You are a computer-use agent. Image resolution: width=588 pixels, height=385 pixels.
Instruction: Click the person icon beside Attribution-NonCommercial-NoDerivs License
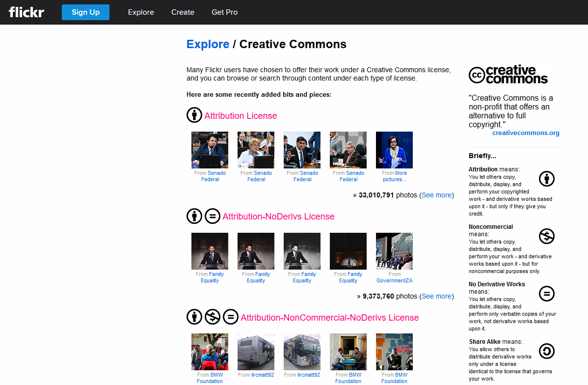pyautogui.click(x=194, y=317)
